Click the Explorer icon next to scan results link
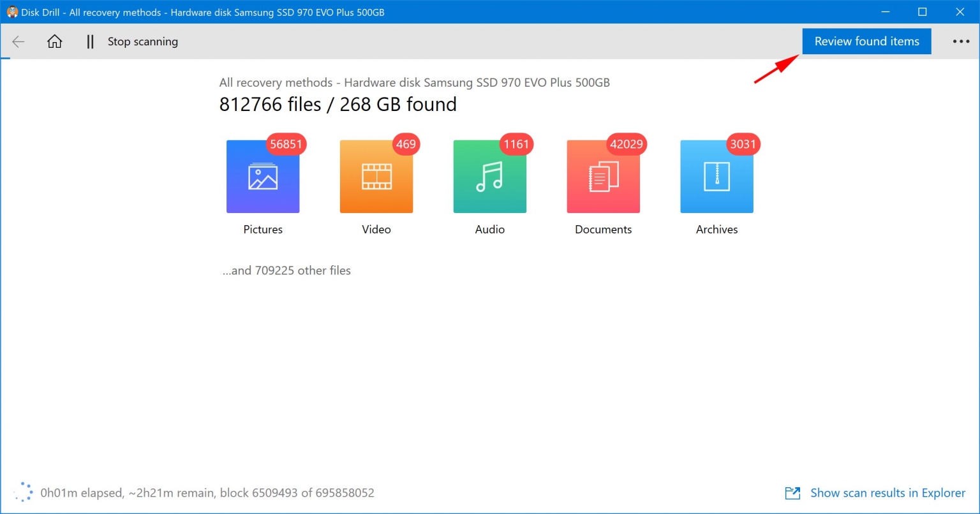 click(x=792, y=492)
